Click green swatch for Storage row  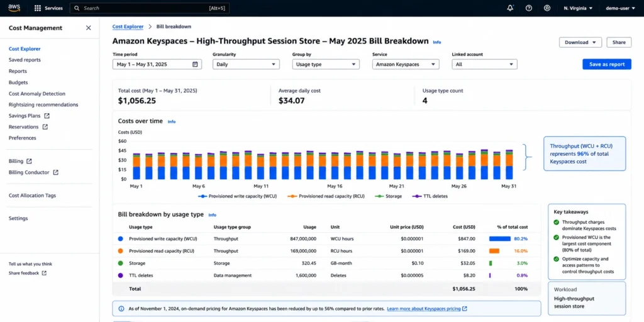(x=120, y=264)
